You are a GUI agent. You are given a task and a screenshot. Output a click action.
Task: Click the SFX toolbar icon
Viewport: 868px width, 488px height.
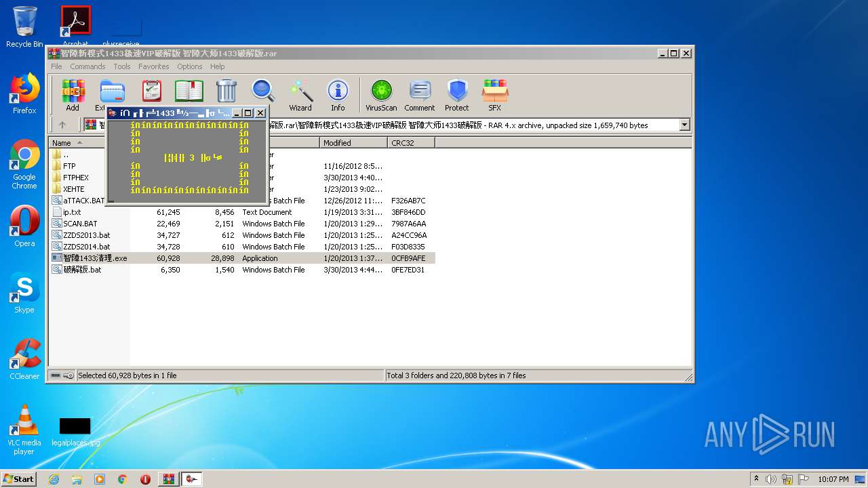(x=495, y=96)
